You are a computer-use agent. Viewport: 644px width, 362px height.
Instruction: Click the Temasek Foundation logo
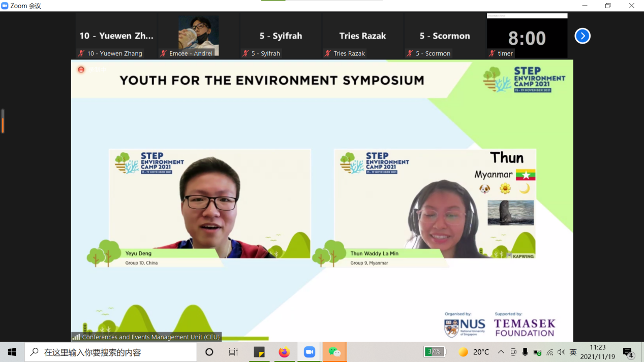525,327
